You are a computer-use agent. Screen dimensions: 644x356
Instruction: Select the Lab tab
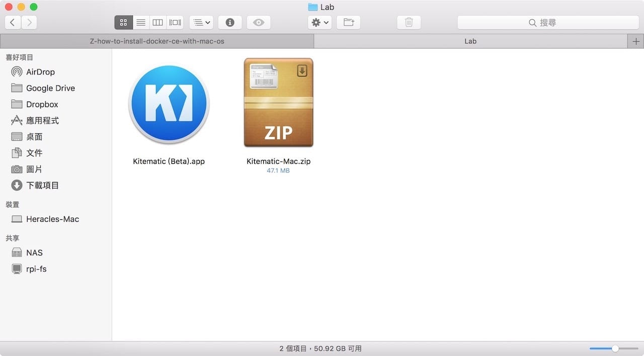[470, 41]
